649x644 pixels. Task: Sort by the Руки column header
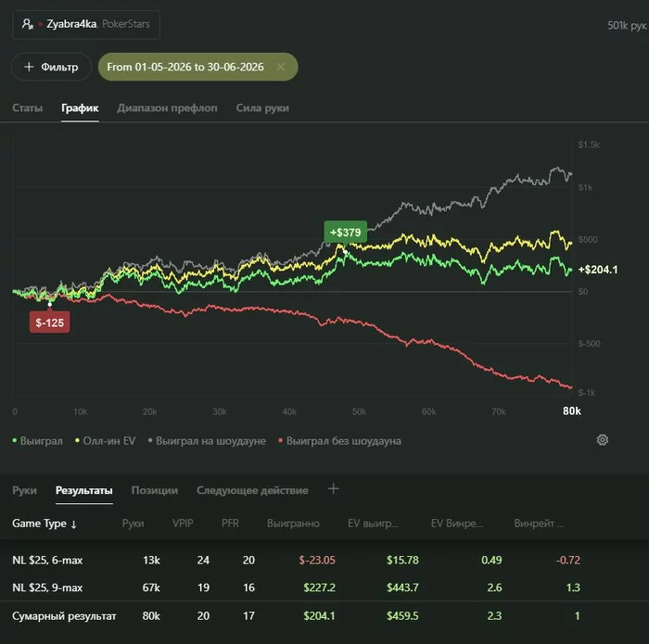(133, 524)
